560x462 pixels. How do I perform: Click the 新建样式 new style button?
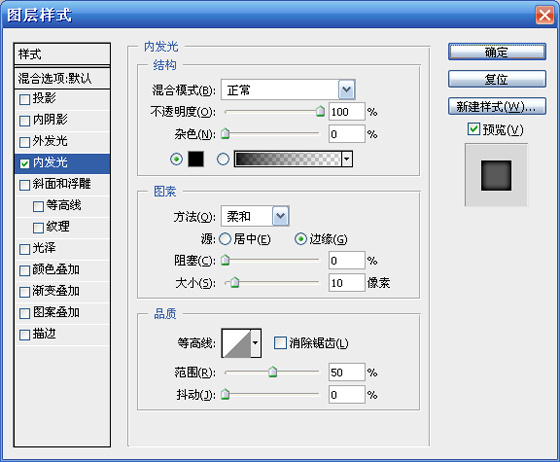497,106
